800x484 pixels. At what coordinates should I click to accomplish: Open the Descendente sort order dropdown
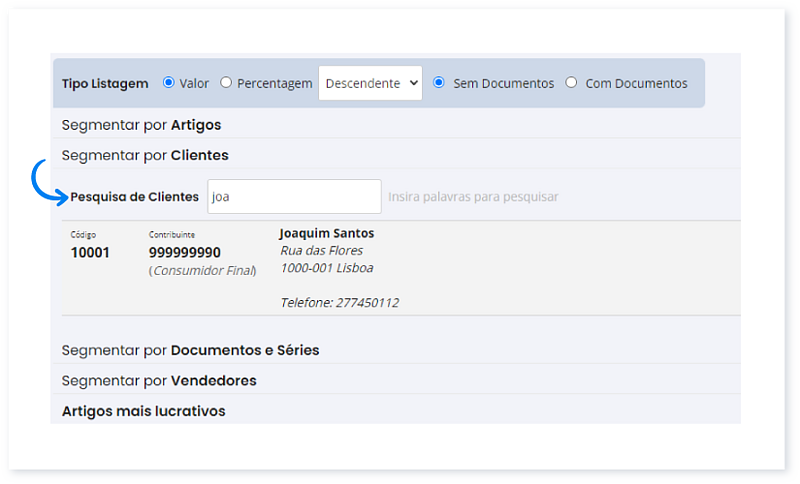pyautogui.click(x=370, y=83)
